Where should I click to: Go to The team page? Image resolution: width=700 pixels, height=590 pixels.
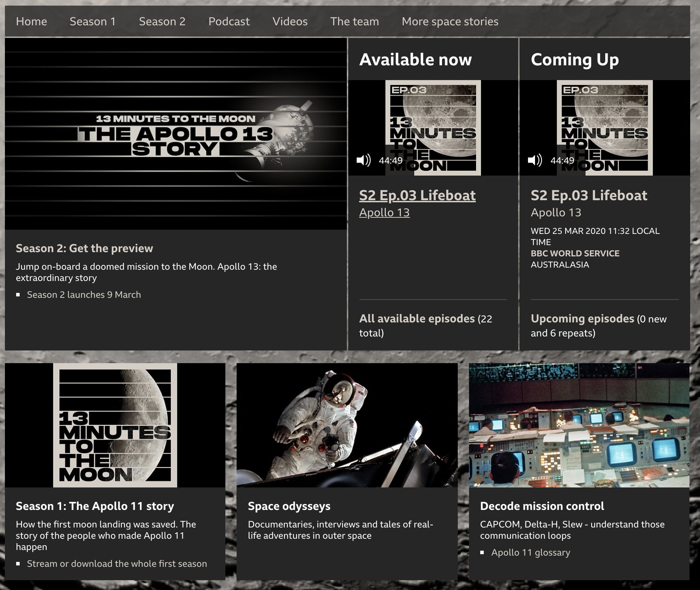coord(354,21)
